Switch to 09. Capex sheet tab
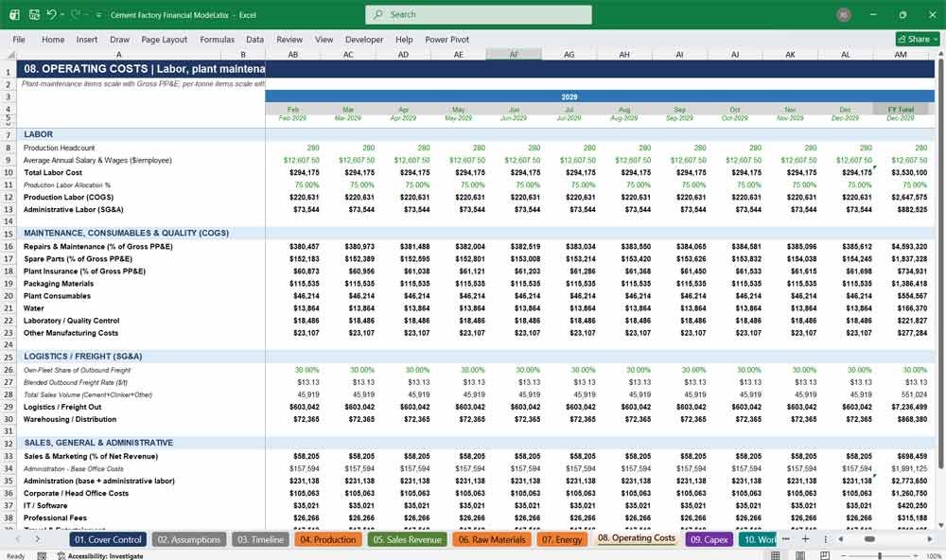This screenshot has height=560, width=946. tap(709, 539)
